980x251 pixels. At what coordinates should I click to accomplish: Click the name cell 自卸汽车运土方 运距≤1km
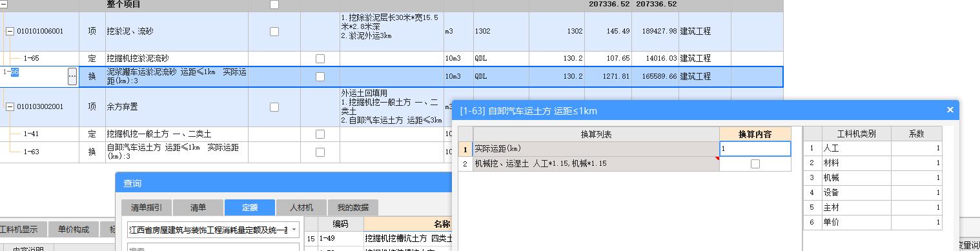[176, 152]
